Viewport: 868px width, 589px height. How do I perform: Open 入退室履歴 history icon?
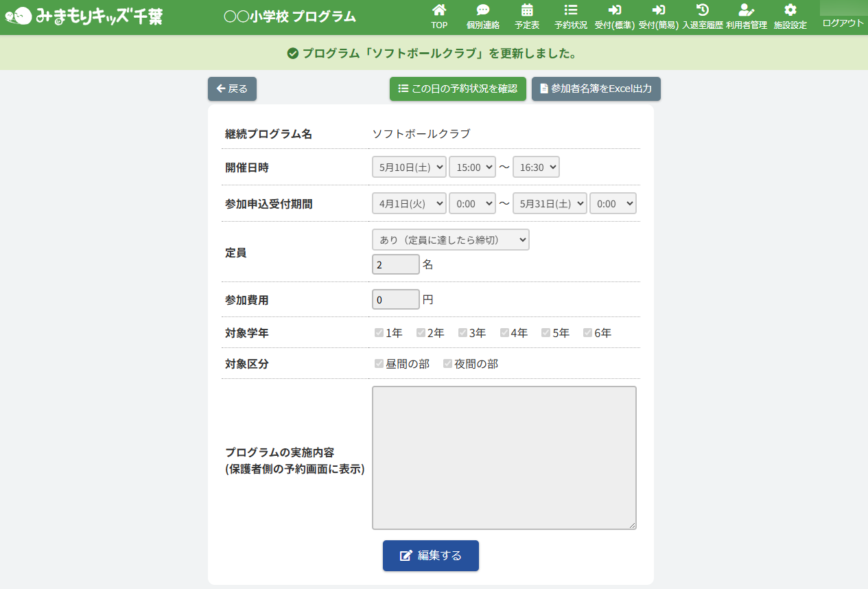click(x=702, y=10)
